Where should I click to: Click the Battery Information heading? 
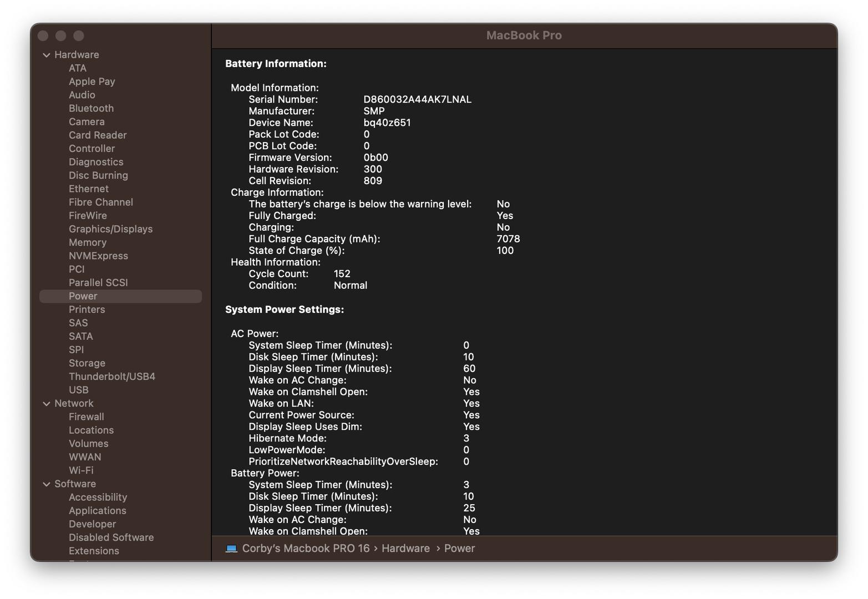pos(276,64)
